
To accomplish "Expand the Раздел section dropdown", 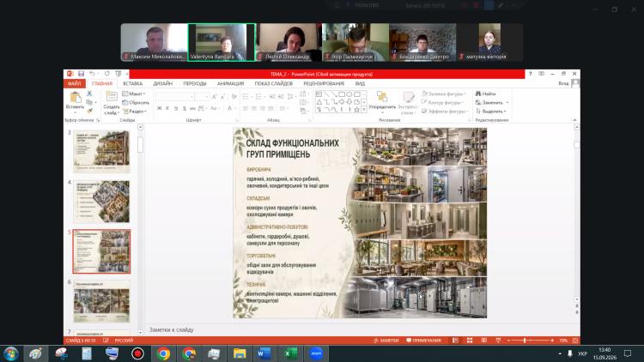I will click(134, 112).
